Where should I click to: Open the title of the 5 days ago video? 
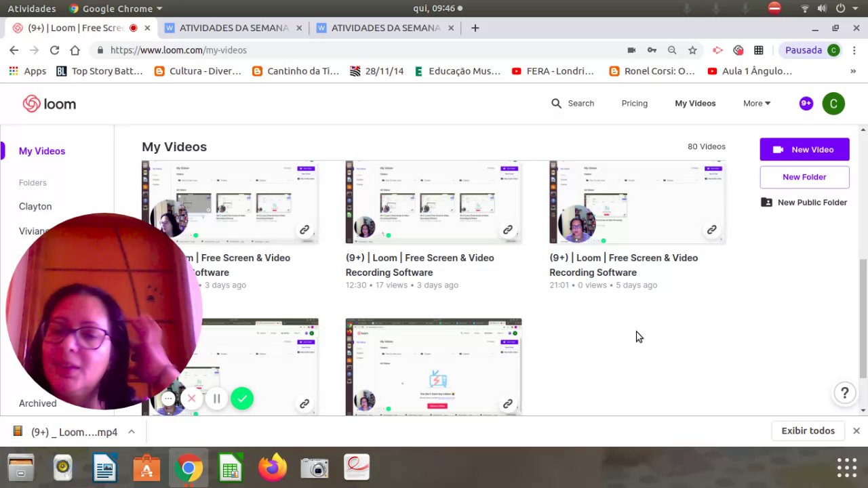click(624, 265)
